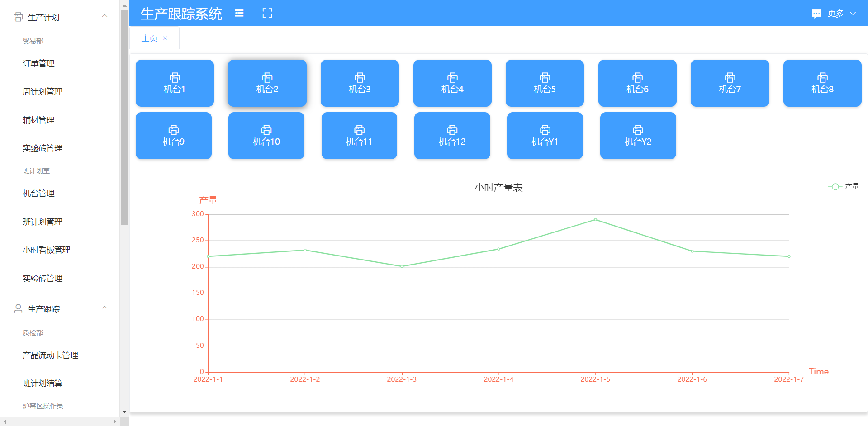This screenshot has height=426, width=868.
Task: Open 周计划管理 in the sidebar
Action: point(43,92)
